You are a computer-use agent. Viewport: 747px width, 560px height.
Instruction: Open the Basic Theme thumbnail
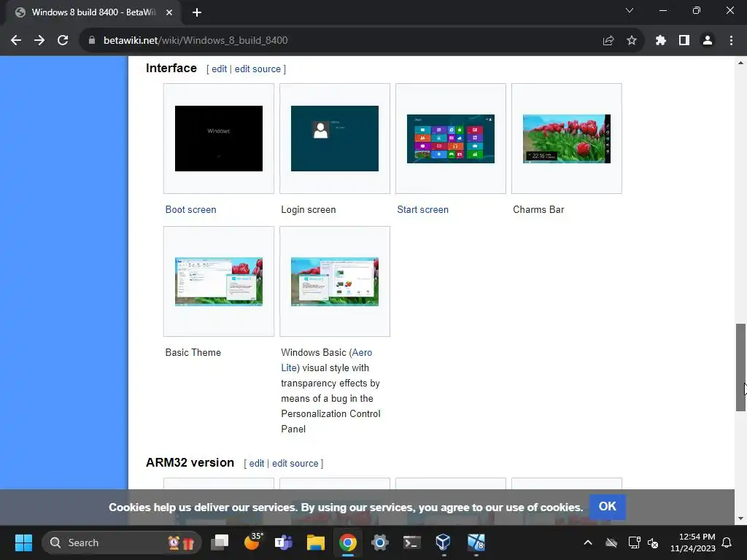pos(219,281)
